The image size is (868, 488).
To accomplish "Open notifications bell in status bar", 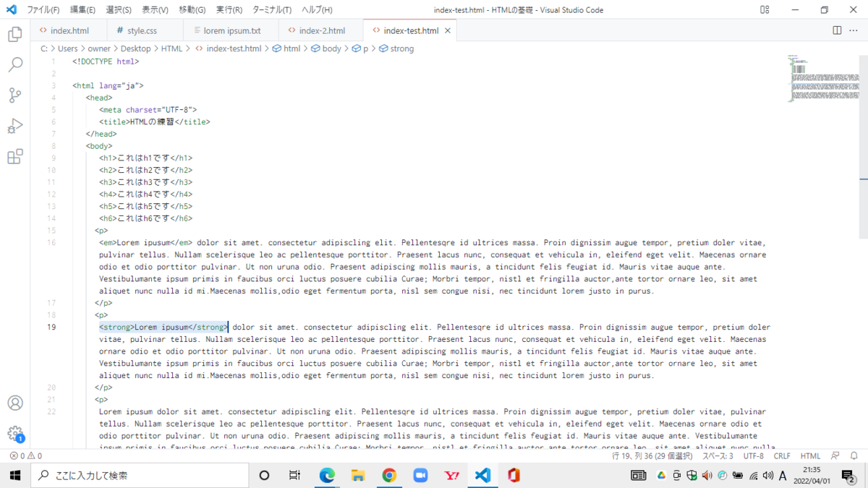I will pos(854,456).
